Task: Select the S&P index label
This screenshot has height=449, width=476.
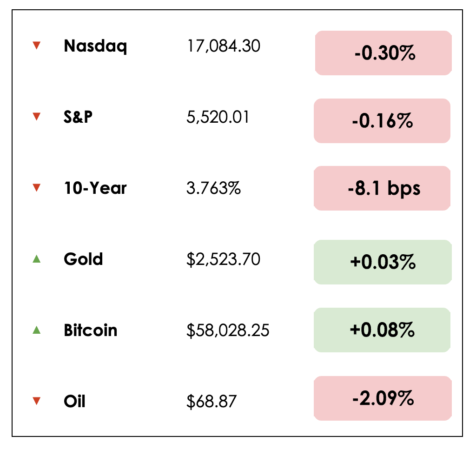Action: pyautogui.click(x=78, y=117)
